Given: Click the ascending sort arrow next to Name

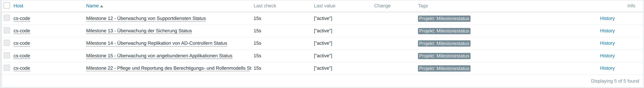Looking at the screenshot, I should 101,6.
